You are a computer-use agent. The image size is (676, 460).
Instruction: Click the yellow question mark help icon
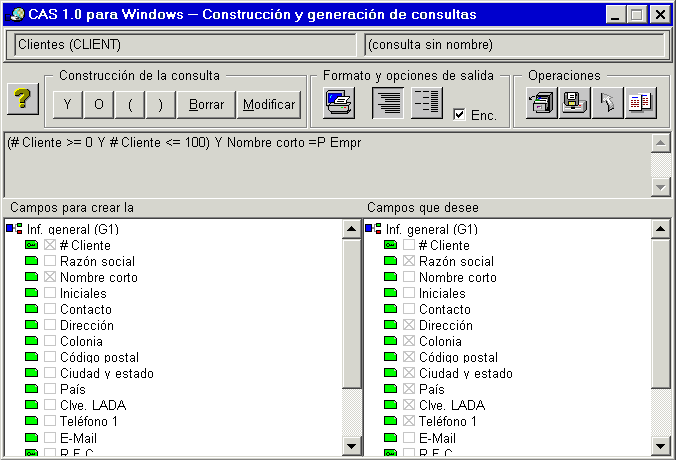[x=22, y=101]
